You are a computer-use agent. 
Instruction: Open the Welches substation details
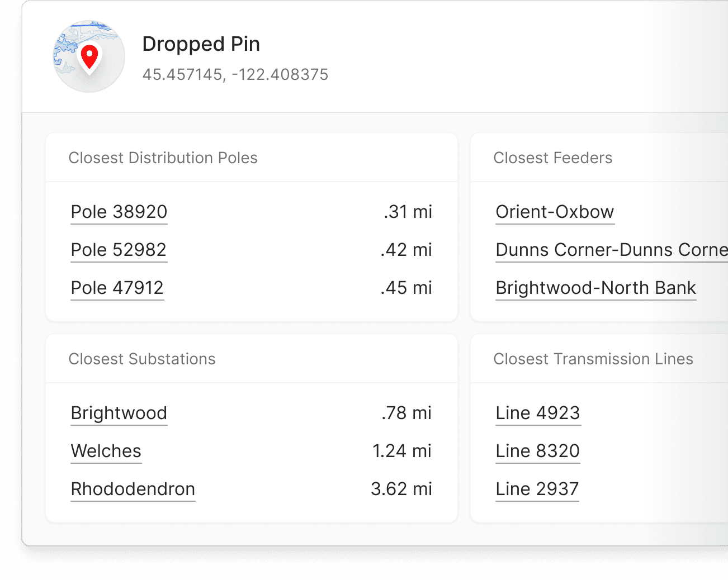coord(106,451)
